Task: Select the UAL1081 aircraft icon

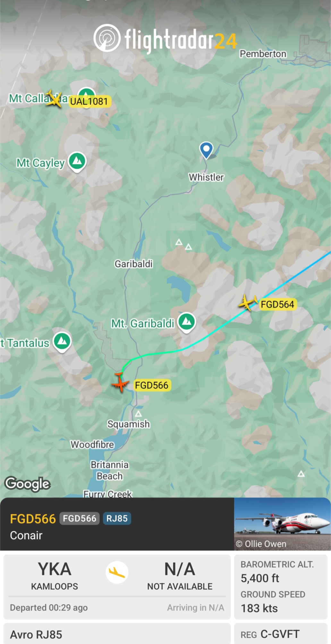Action: 54,99
